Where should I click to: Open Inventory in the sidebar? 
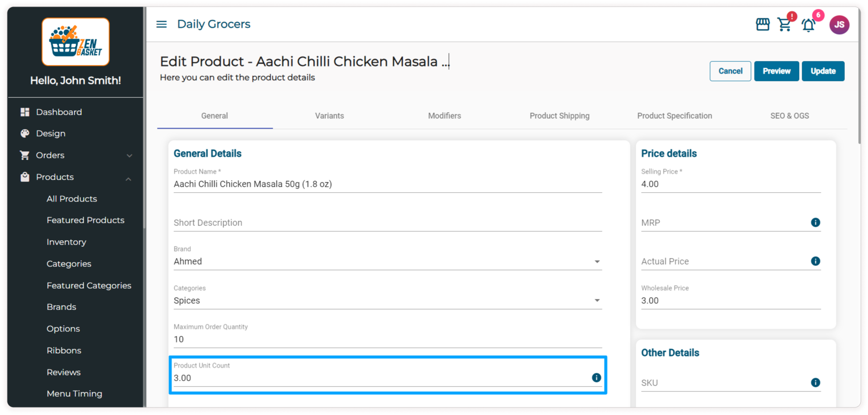pos(66,242)
